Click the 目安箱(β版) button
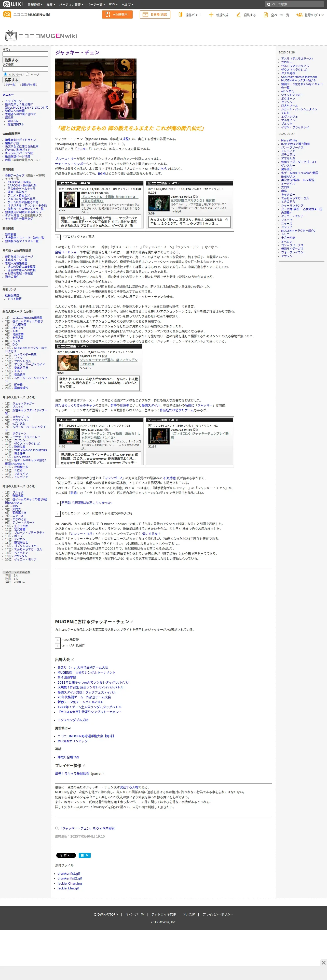The image size is (327, 980). tap(155, 15)
